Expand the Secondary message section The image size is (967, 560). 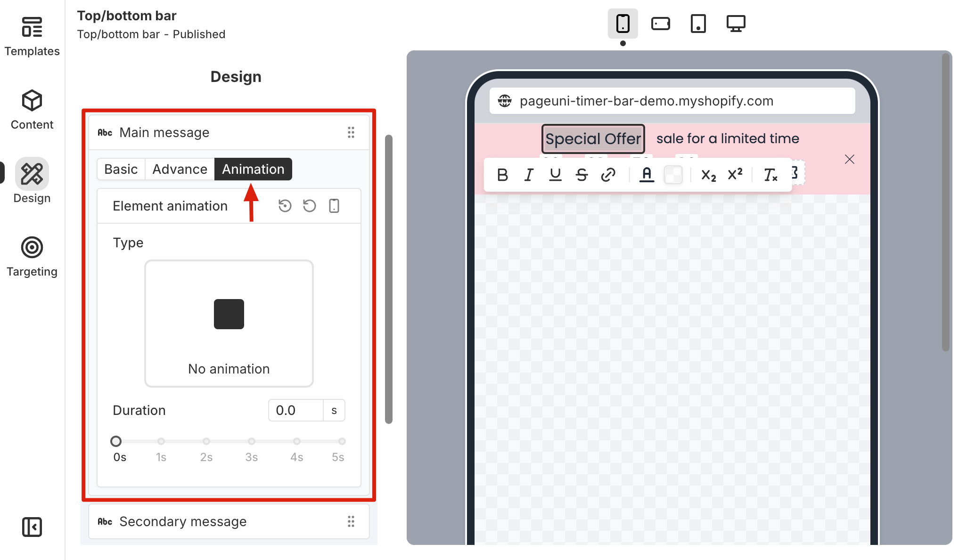click(x=229, y=521)
